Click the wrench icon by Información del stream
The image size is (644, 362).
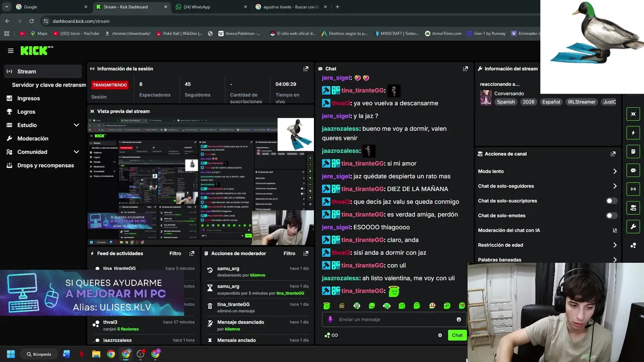[x=480, y=69]
